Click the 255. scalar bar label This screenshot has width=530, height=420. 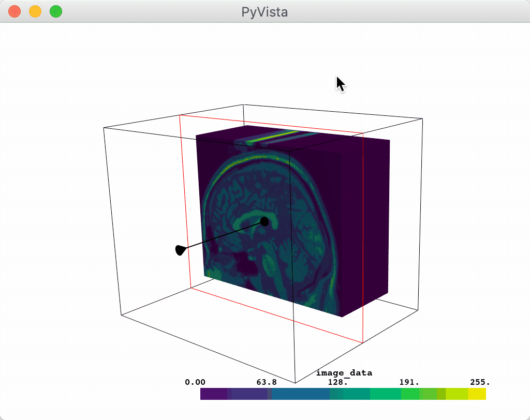(x=480, y=382)
